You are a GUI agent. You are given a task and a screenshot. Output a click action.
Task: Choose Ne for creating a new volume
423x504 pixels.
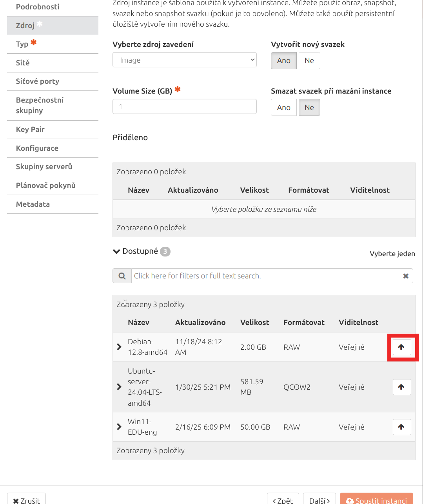[309, 61]
